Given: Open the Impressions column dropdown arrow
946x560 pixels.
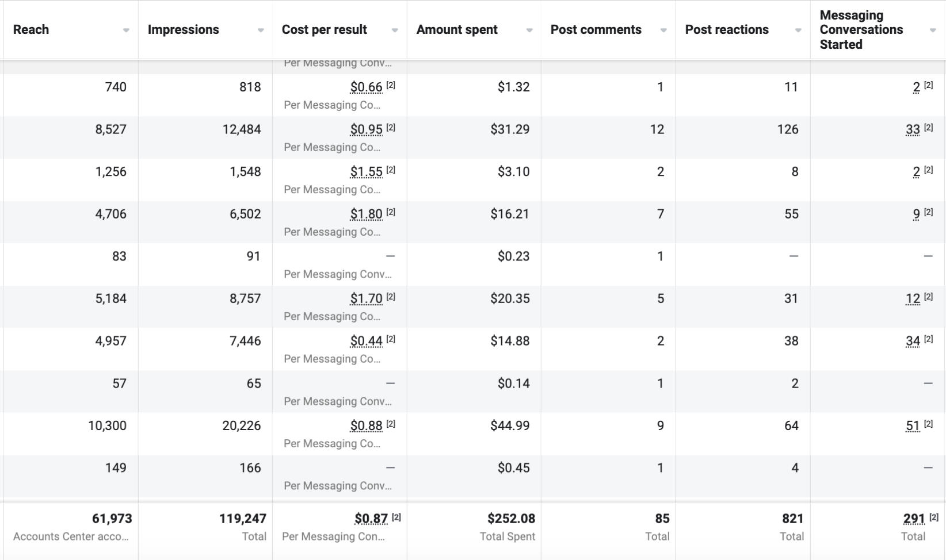Looking at the screenshot, I should (x=261, y=30).
